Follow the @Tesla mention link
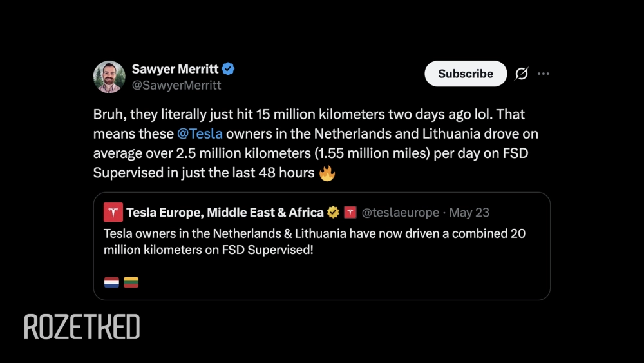Viewport: 644px width, 363px height. tap(200, 133)
